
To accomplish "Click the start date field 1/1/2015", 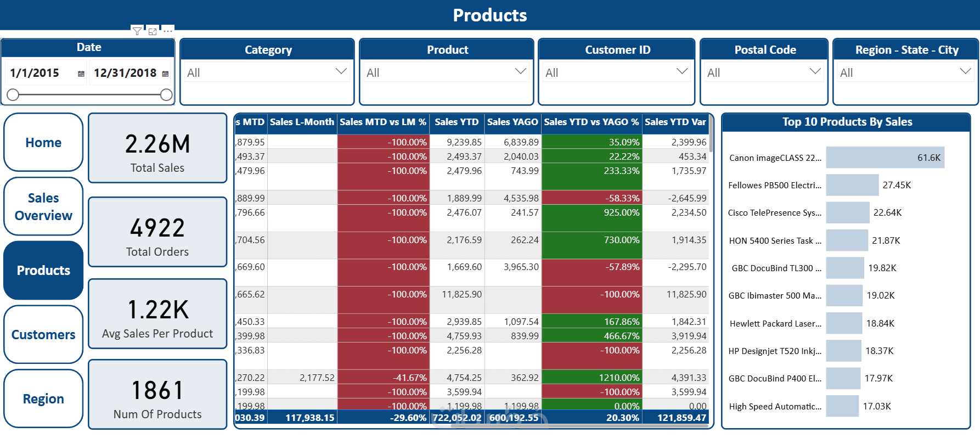I will (x=35, y=73).
